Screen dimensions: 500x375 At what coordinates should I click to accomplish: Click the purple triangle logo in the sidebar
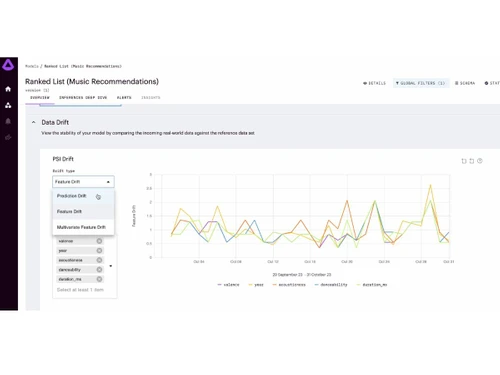click(8, 65)
